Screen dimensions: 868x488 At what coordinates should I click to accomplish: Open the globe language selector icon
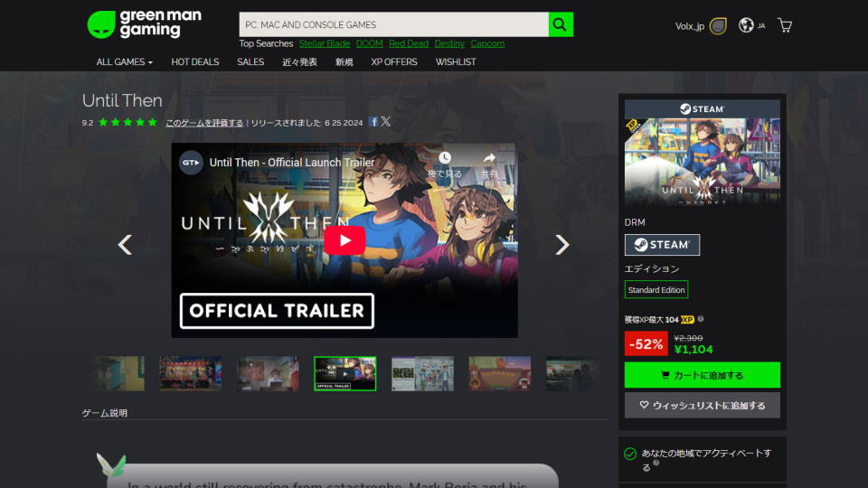tap(746, 25)
